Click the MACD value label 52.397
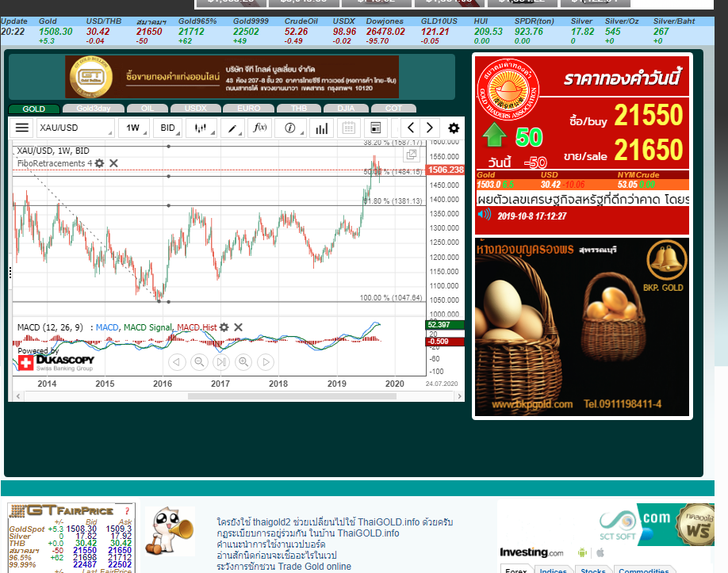Viewport: 728px width, 573px height. [x=445, y=325]
